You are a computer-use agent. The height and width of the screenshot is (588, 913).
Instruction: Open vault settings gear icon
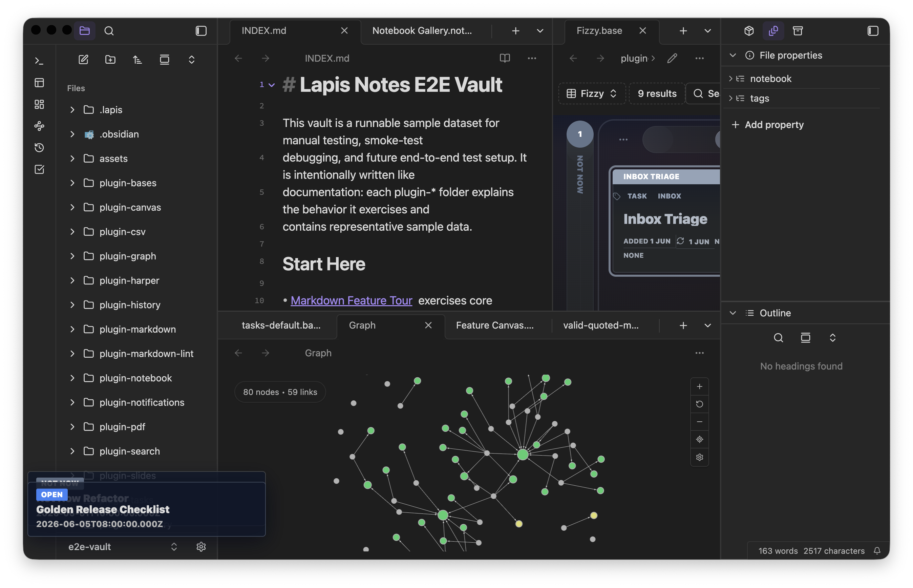[201, 547]
